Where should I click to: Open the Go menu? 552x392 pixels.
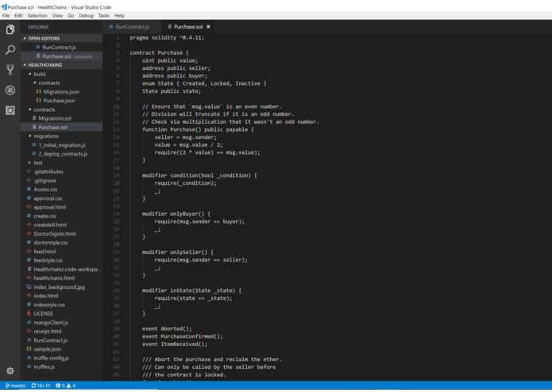pos(71,15)
